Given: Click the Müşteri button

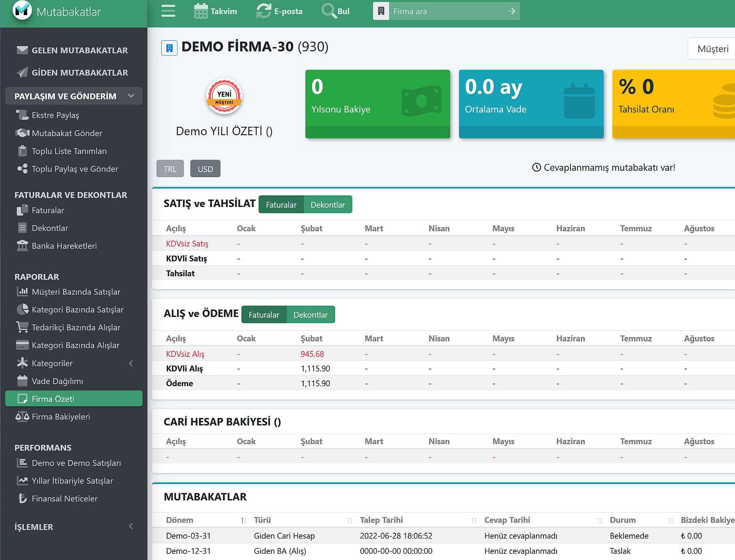Looking at the screenshot, I should pos(712,49).
